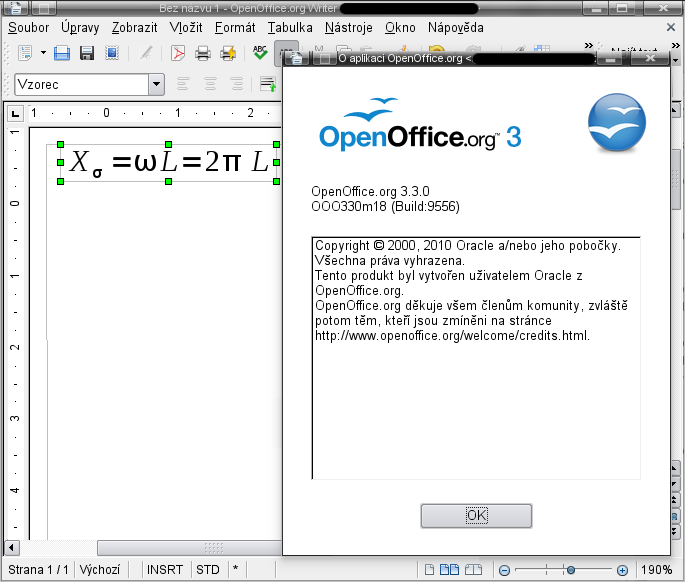Click the OpenOffice.org 3 logo
The width and height of the screenshot is (685, 582).
coord(420,125)
